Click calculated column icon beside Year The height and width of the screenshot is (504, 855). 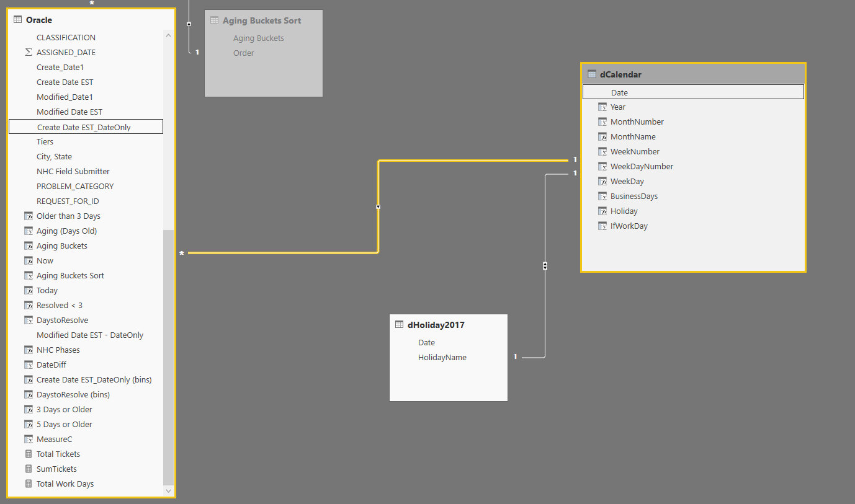[602, 107]
